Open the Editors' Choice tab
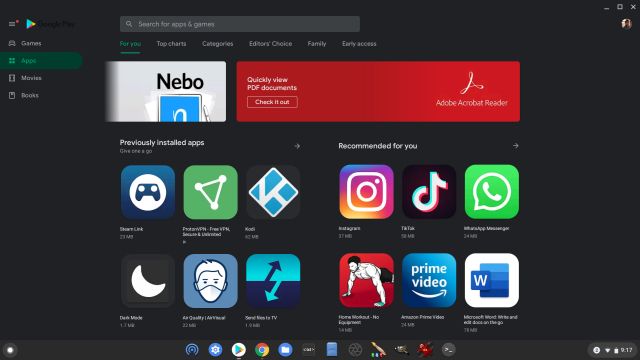The image size is (640, 360). click(271, 44)
